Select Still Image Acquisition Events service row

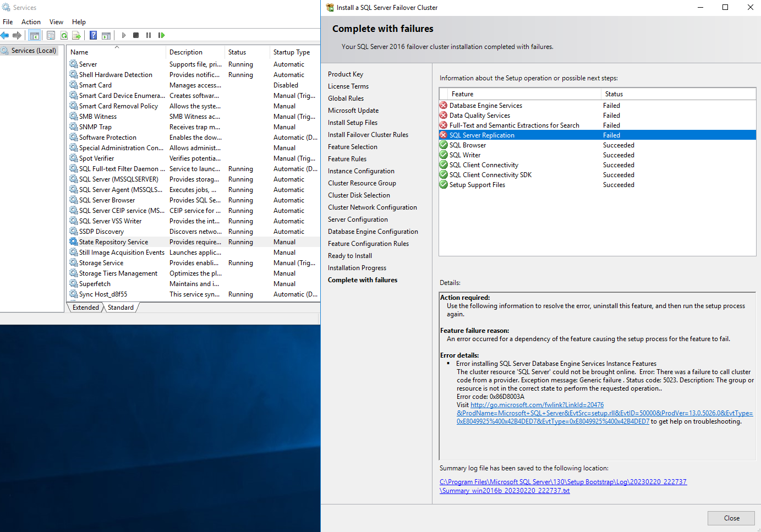tap(194, 253)
